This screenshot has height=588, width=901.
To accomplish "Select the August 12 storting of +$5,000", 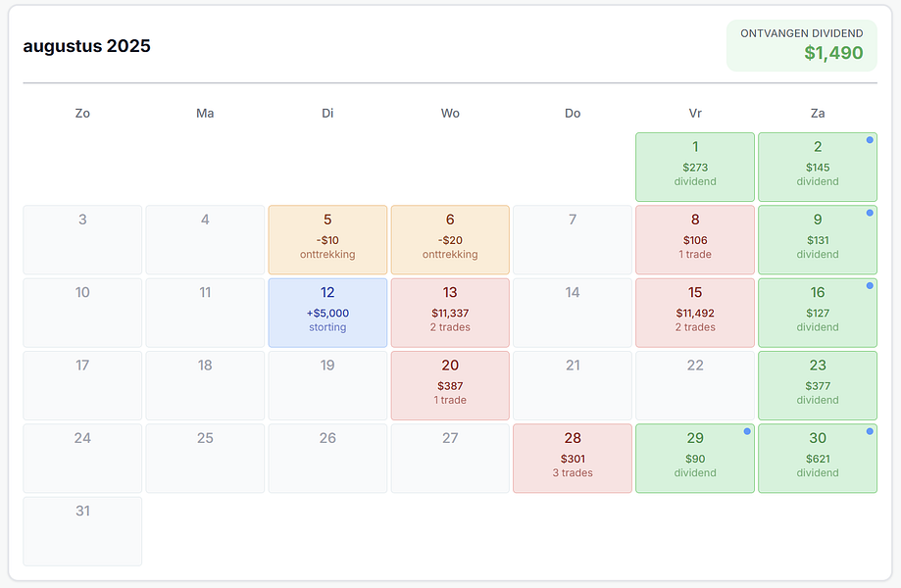I will (x=327, y=313).
